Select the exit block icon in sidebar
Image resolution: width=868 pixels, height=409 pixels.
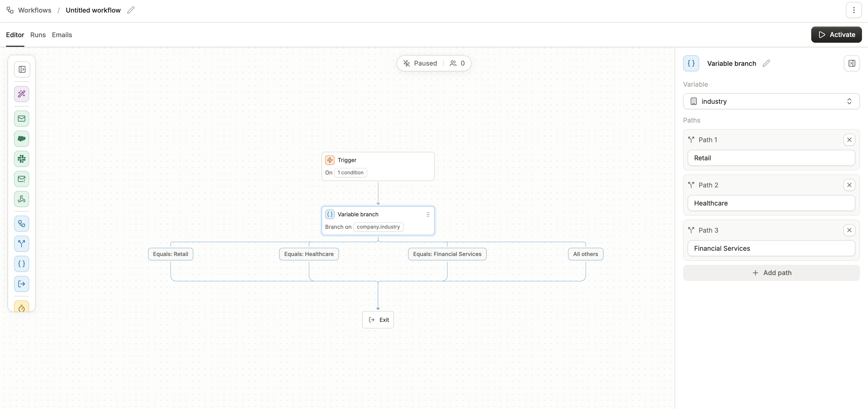coord(22,284)
